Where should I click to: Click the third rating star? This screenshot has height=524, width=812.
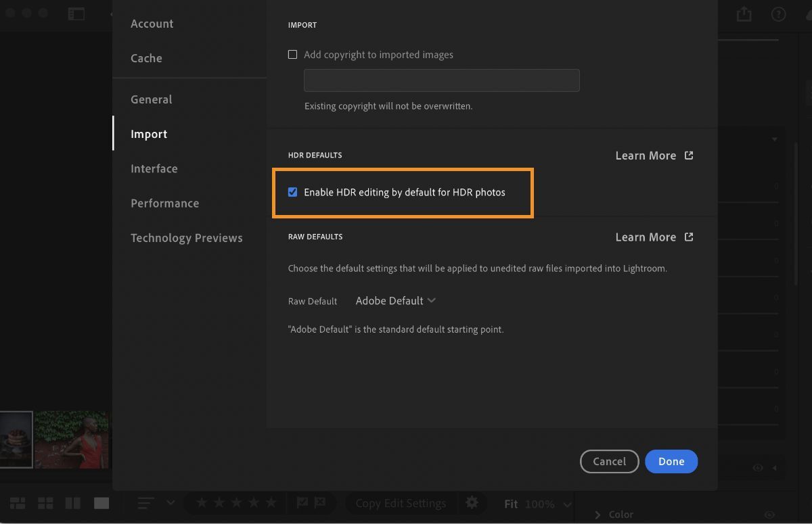click(x=235, y=503)
